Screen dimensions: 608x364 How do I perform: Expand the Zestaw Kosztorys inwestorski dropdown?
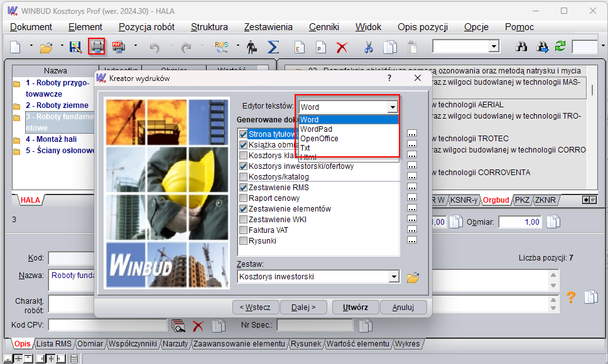(x=394, y=277)
